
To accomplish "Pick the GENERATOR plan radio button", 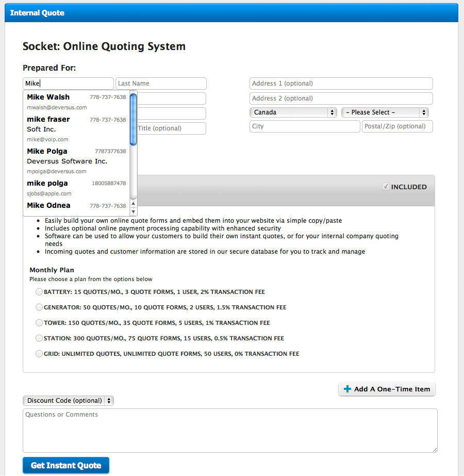I will (x=39, y=307).
